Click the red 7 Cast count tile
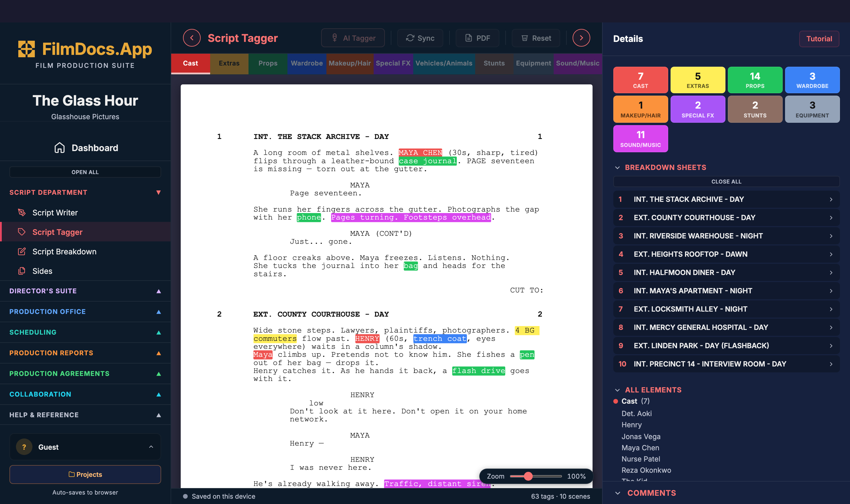 (640, 80)
